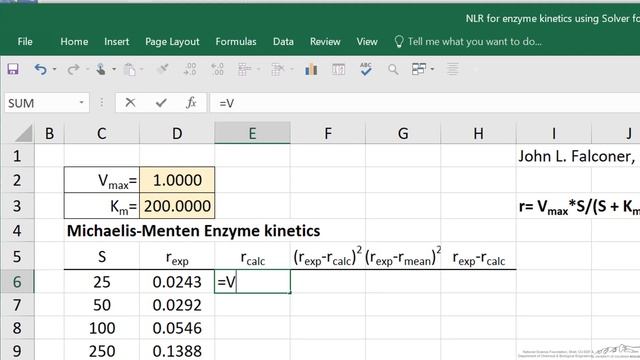Click the Paste clipboard icon

click(x=129, y=69)
